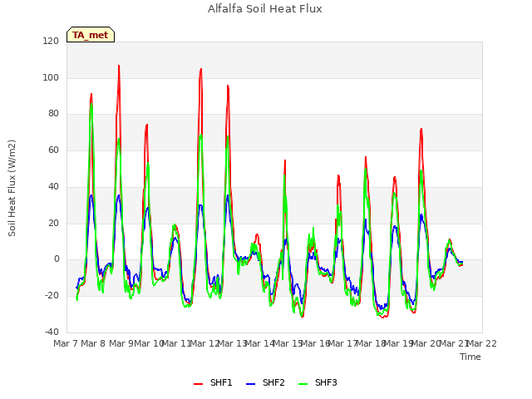Click the Mar 7 x-axis tick label

click(x=66, y=343)
